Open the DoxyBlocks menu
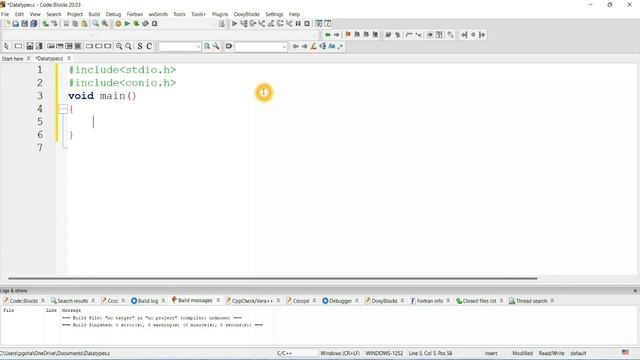Screen dimensions: 640x360 (x=247, y=14)
